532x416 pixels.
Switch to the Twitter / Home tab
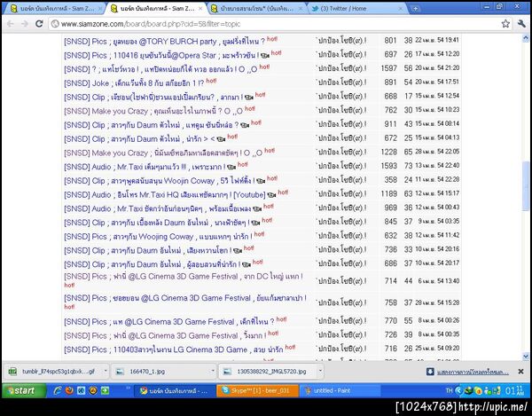(356, 9)
